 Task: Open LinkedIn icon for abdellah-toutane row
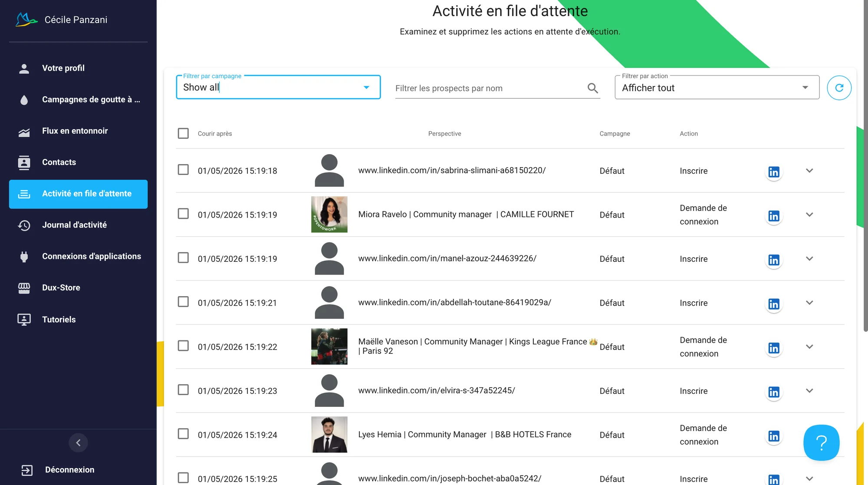click(x=774, y=304)
